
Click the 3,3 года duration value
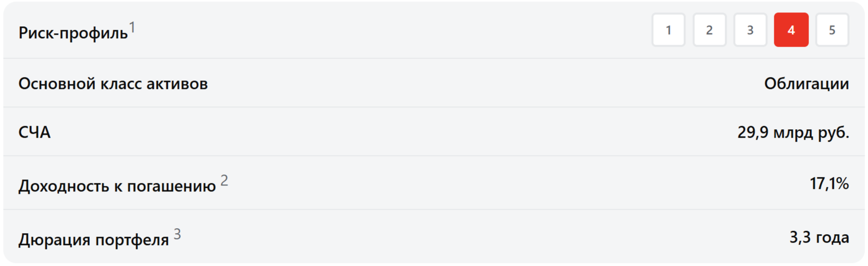[x=819, y=238]
